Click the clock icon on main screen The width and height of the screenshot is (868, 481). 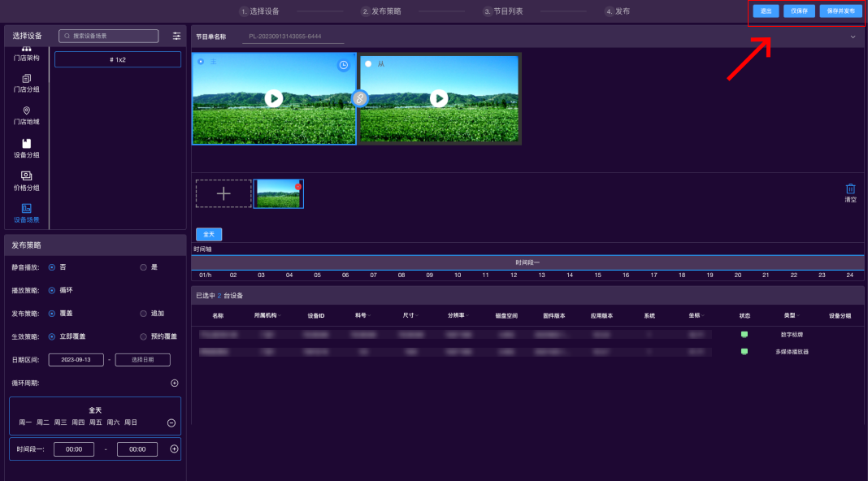pos(344,65)
